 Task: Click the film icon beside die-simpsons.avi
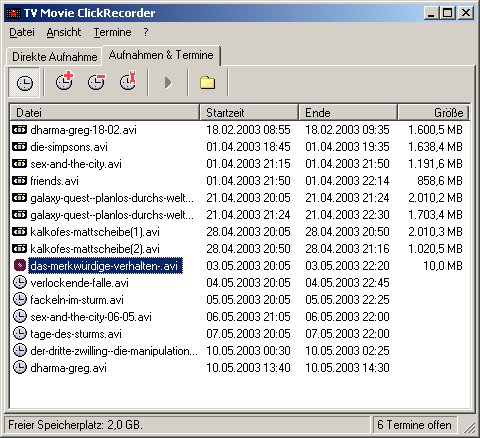coord(19,146)
